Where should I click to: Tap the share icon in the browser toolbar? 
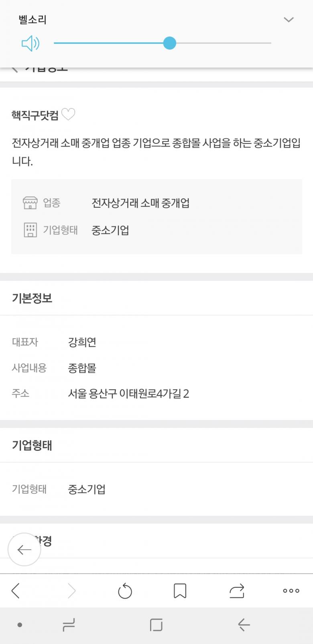[x=237, y=591]
